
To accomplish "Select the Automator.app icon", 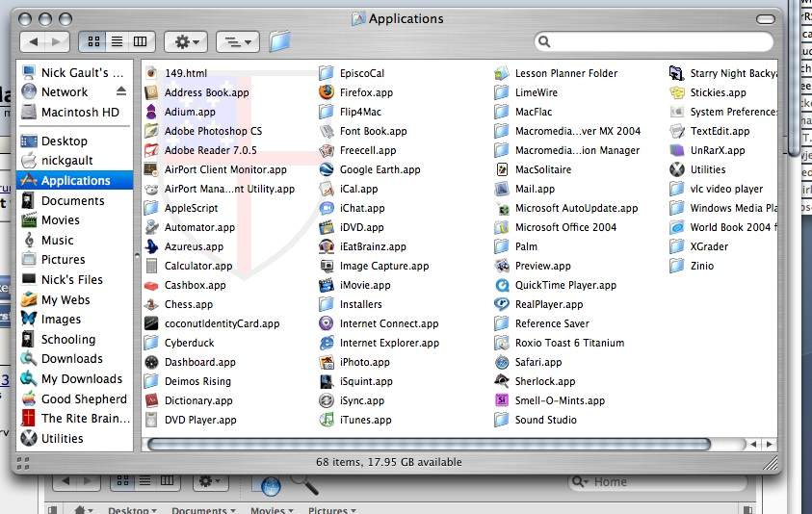I will (151, 227).
